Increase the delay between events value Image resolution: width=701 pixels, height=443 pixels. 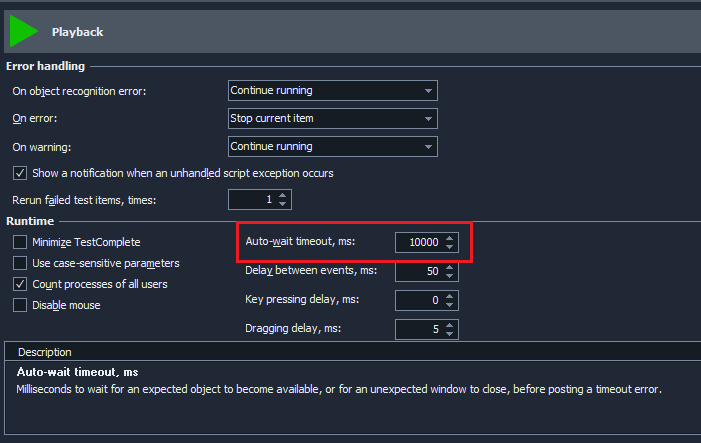[x=450, y=267]
